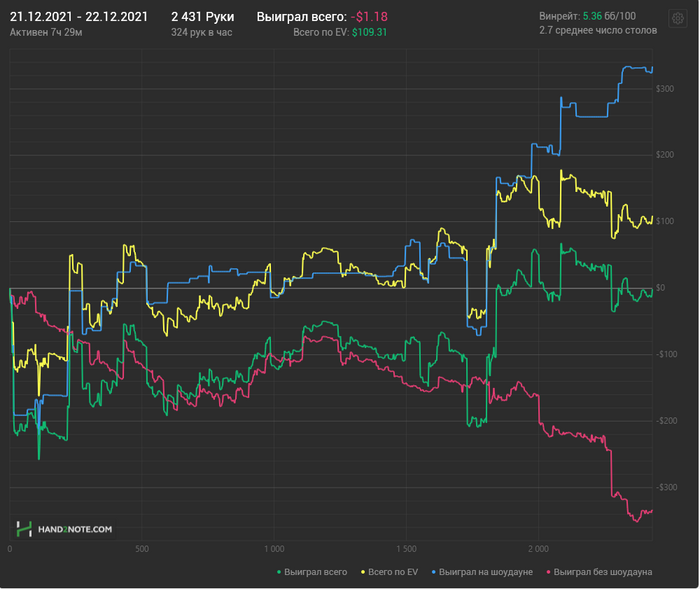
Task: Click the $300 y-axis label
Action: [x=666, y=89]
